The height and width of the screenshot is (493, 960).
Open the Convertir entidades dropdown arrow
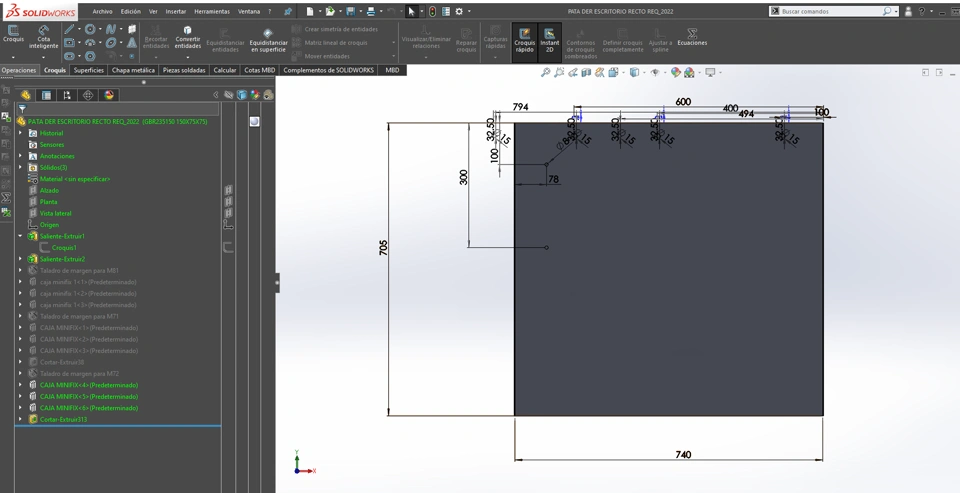[x=187, y=56]
